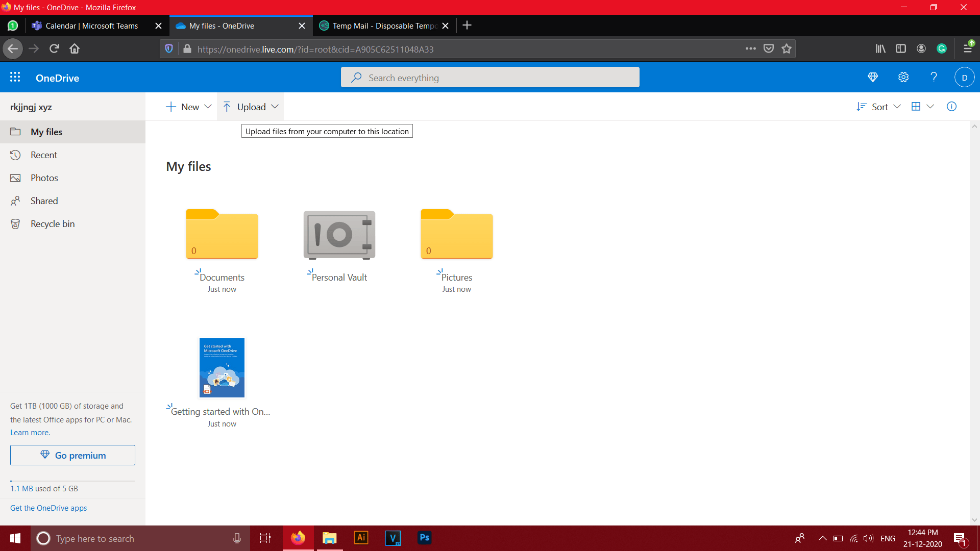
Task: Expand the Upload dropdown arrow
Action: [x=275, y=107]
